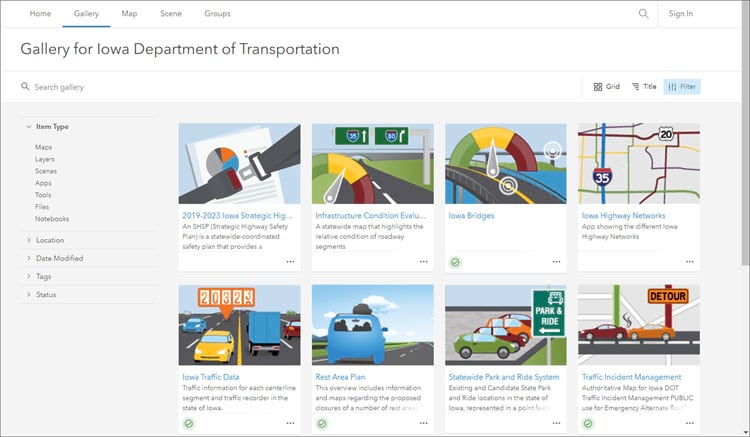Viewport: 750px width, 437px height.
Task: Open Infrastructure Condition Evalu... title link
Action: coord(370,216)
